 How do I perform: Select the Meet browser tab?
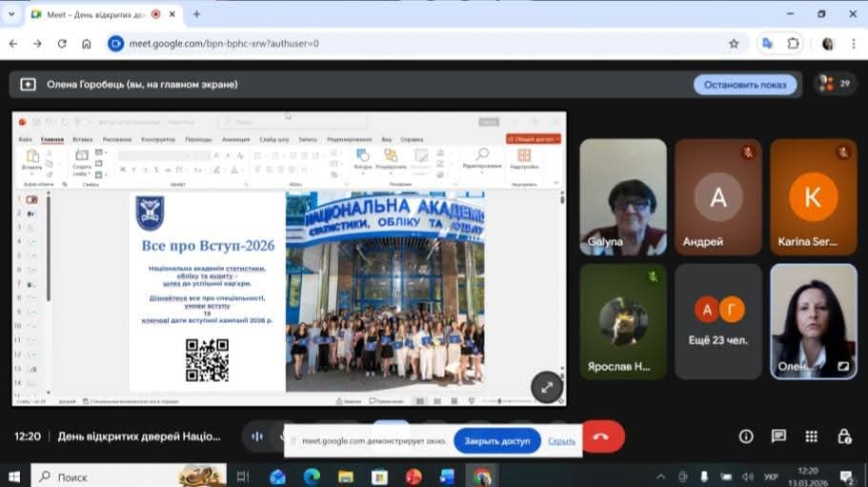click(91, 14)
